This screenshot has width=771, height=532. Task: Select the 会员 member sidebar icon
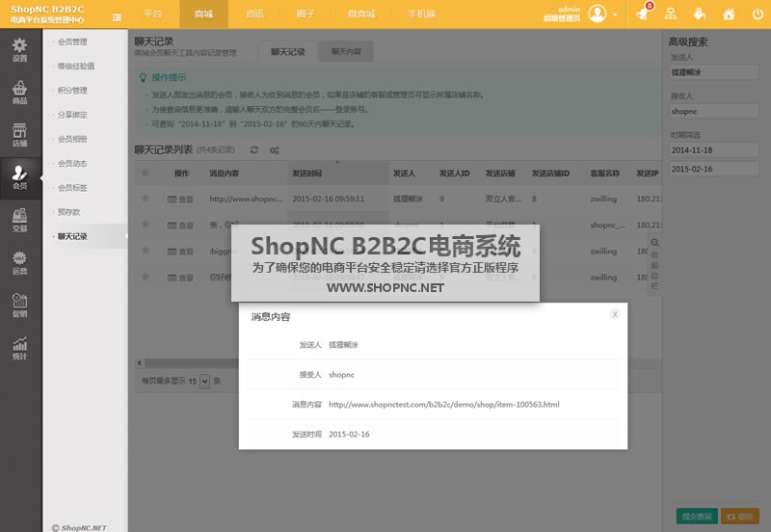coord(19,177)
